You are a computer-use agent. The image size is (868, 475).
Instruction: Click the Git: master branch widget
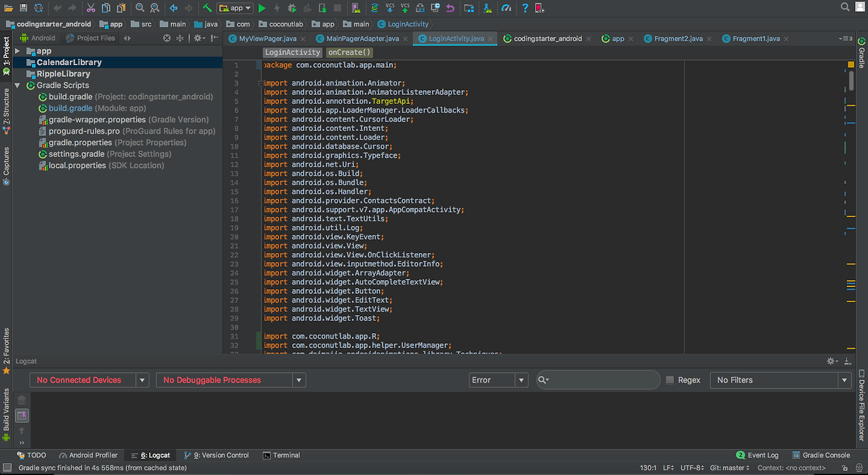730,468
